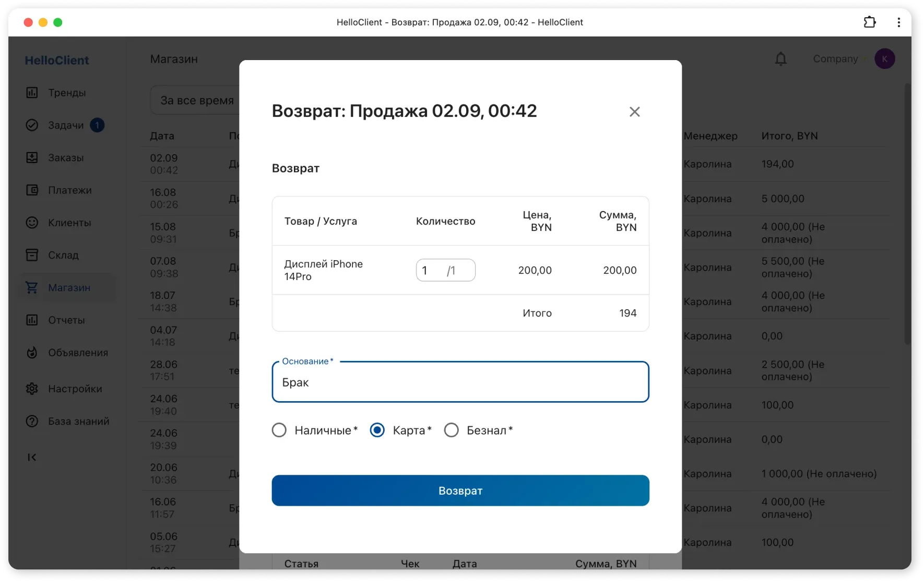Viewport: 924px width, 583px height.
Task: Open the notification bell
Action: pos(780,59)
